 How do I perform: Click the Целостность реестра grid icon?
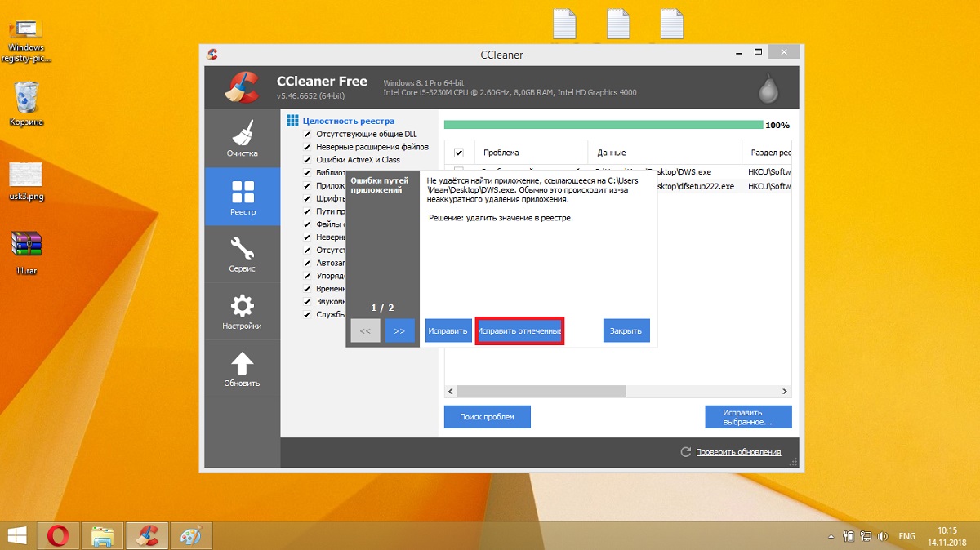coord(292,121)
